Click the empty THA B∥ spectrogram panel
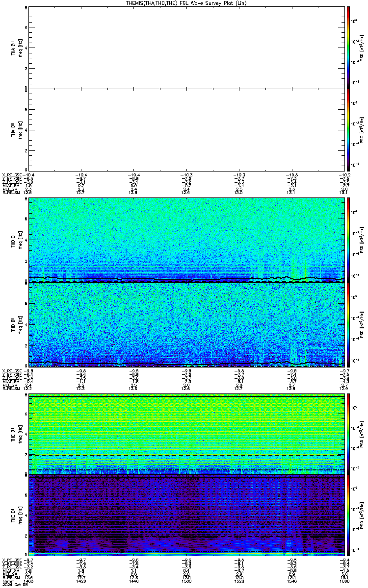Viewport: 368px width, 588px height. point(186,129)
